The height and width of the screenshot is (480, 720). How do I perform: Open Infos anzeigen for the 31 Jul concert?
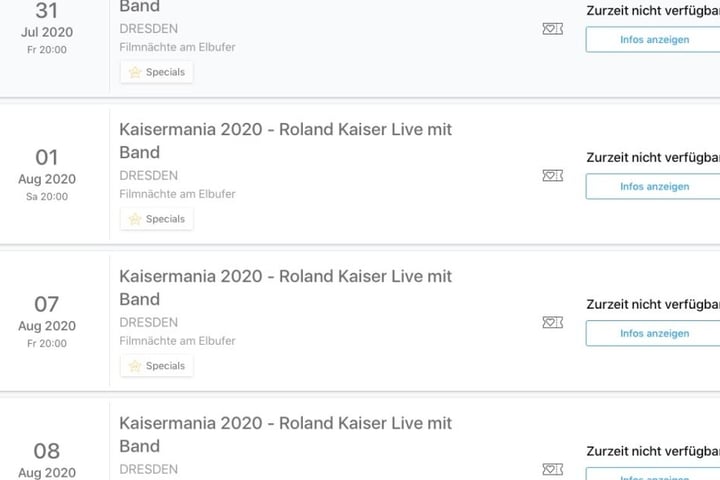click(x=654, y=40)
